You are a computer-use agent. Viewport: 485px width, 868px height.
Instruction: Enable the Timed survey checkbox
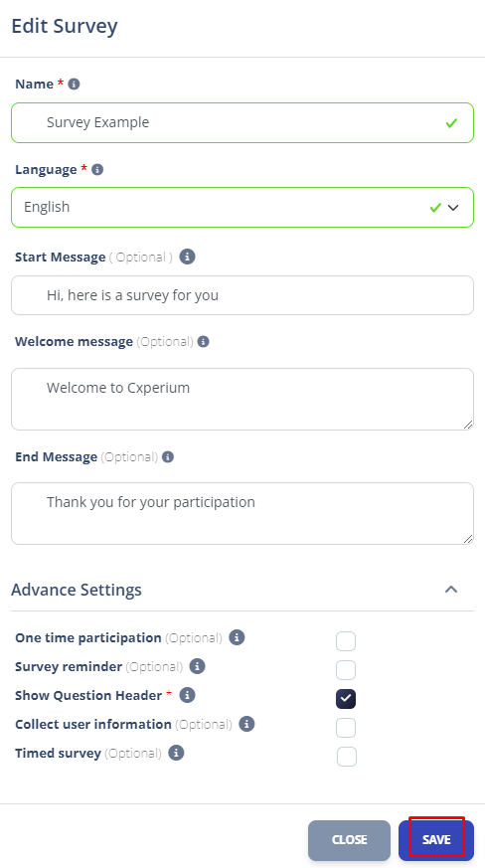tap(347, 757)
